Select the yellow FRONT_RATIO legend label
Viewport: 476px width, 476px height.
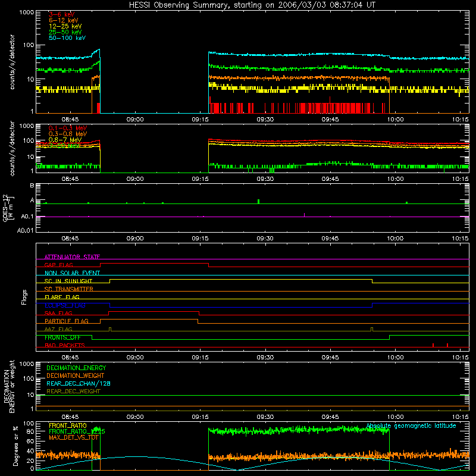click(x=68, y=425)
